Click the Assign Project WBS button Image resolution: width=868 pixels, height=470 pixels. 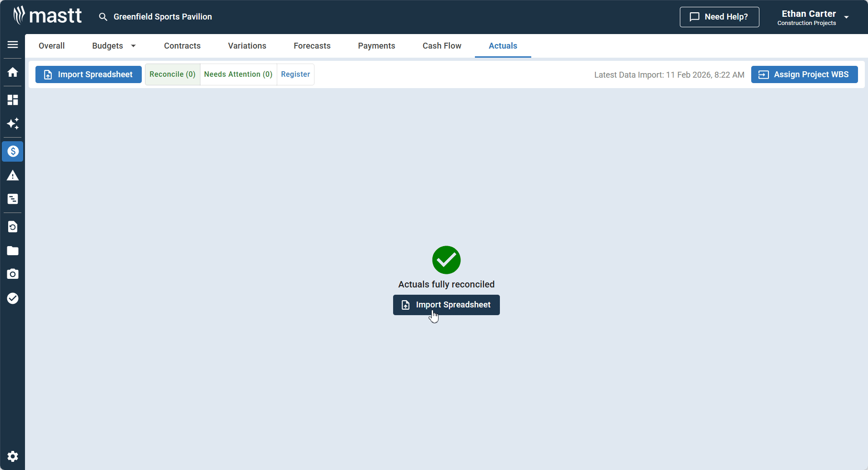[804, 74]
